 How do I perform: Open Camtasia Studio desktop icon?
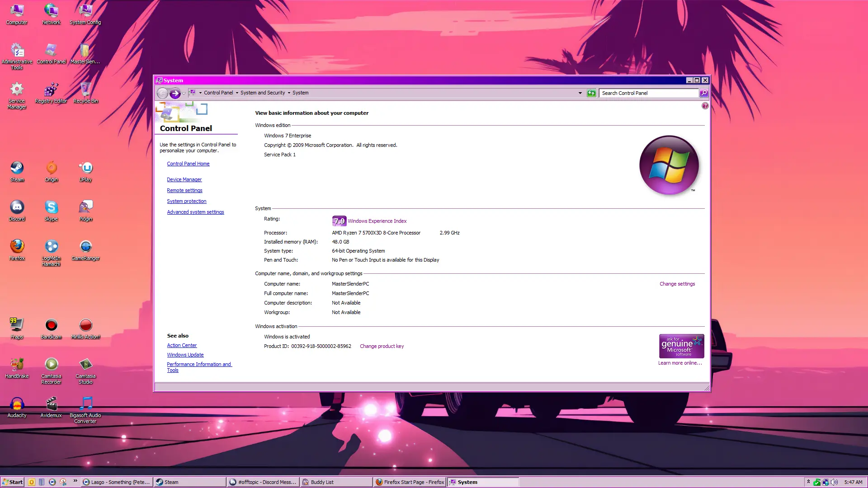(85, 371)
